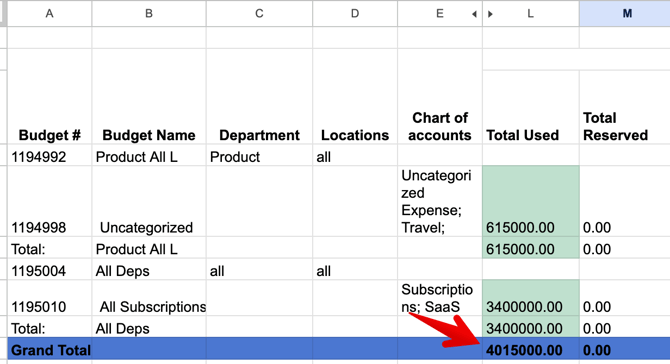Click the Budget # header cell

pos(49,96)
